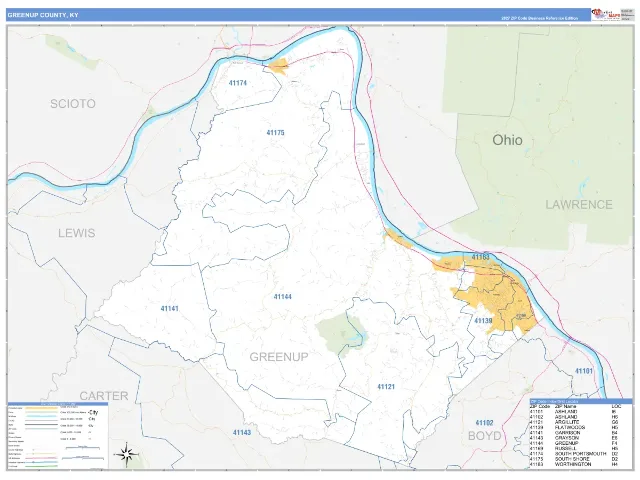Click the SCIOTO county label
The width and height of the screenshot is (640, 480).
pyautogui.click(x=73, y=104)
